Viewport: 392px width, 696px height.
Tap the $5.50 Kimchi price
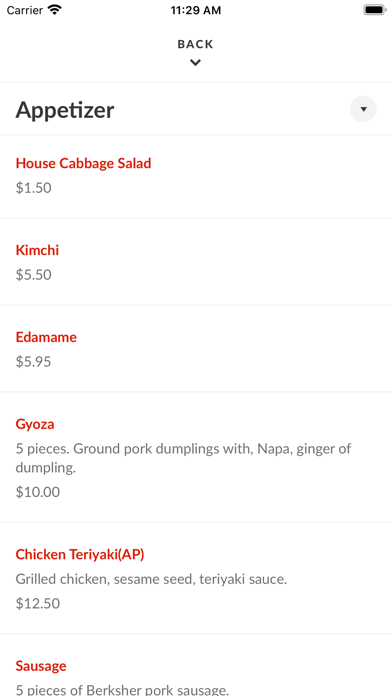(x=33, y=275)
